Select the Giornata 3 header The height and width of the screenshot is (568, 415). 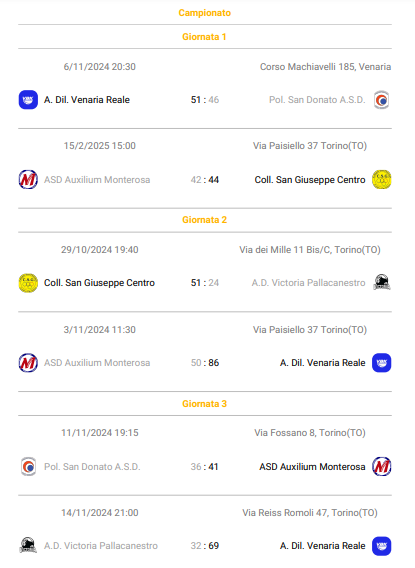pyautogui.click(x=204, y=404)
